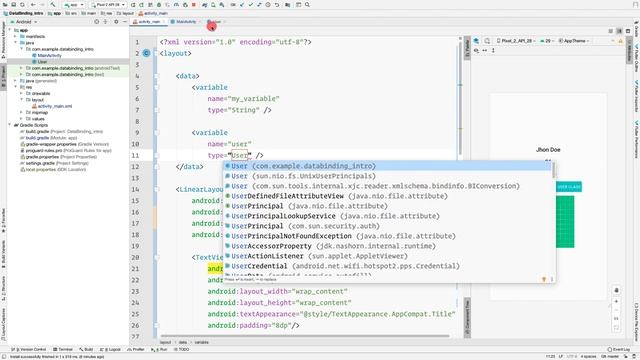Open the Logcat tool window tab
Screen dimensions: 640x360
(111, 349)
